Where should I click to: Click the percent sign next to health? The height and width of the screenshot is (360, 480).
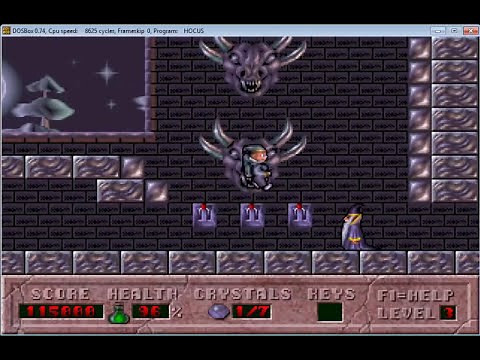(x=177, y=312)
